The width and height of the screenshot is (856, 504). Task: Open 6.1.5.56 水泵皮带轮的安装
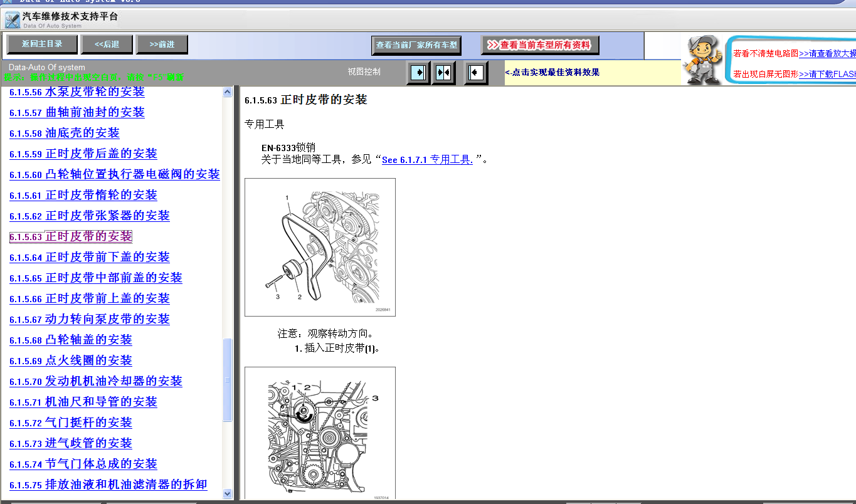tap(77, 92)
